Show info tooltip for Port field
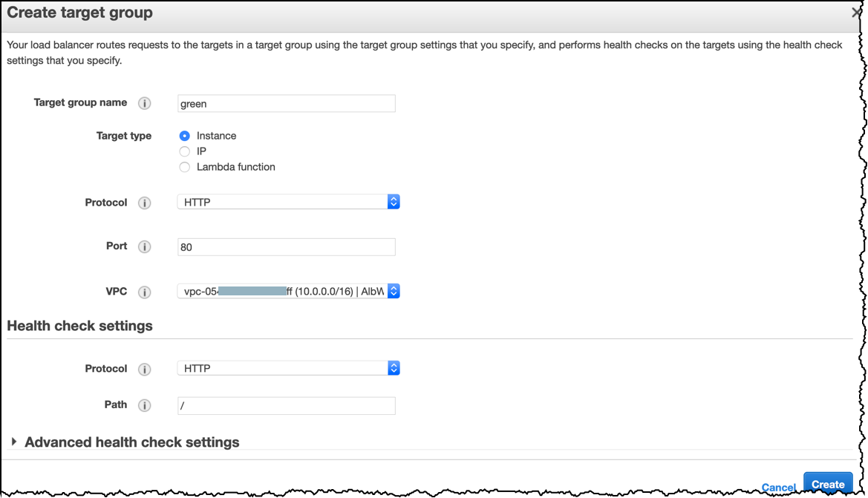The image size is (868, 498). [145, 247]
